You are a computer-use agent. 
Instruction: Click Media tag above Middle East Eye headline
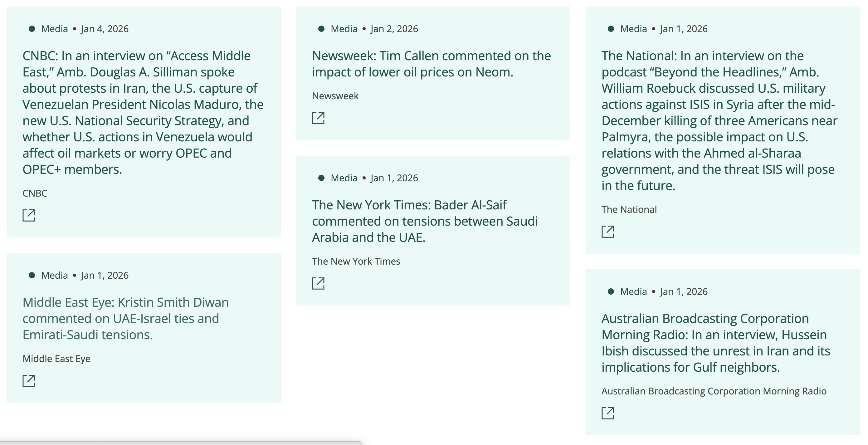coord(54,275)
